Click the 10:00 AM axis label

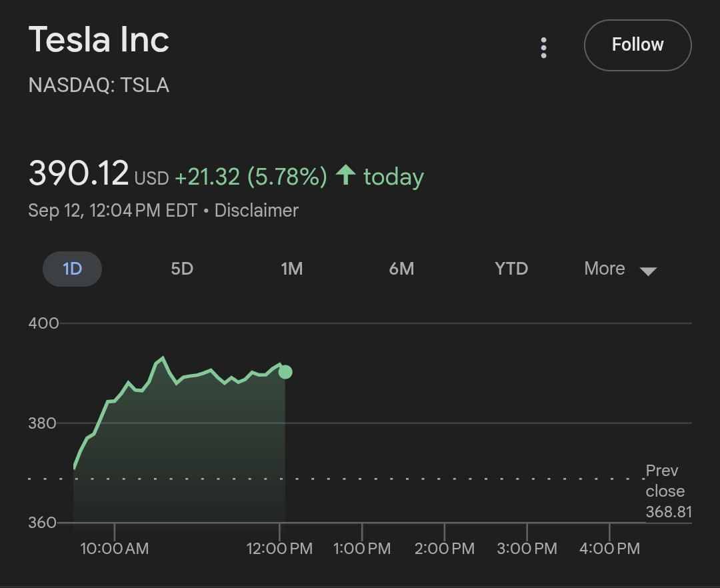coord(115,549)
